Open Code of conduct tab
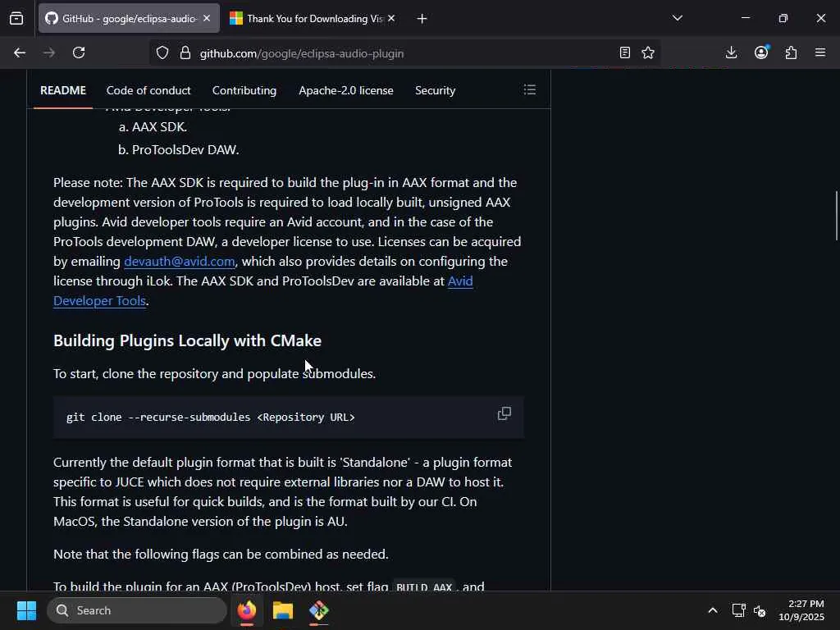This screenshot has height=630, width=840. pos(148,90)
